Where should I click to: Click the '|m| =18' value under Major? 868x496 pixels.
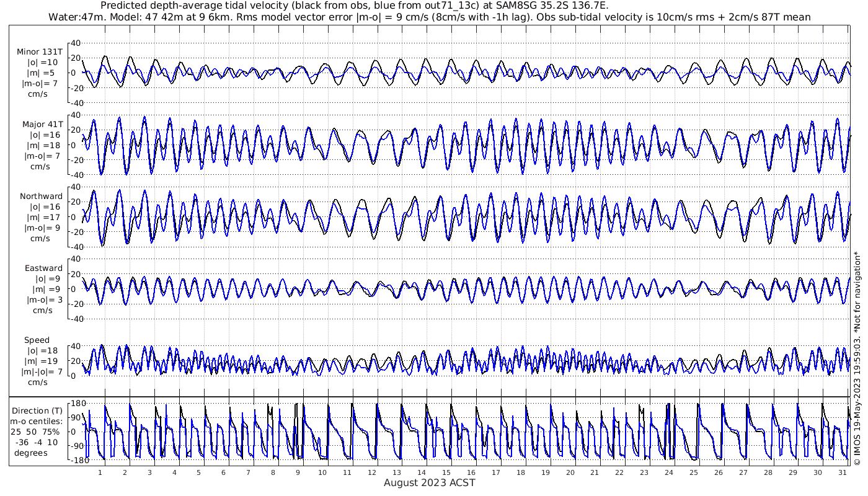[x=44, y=145]
